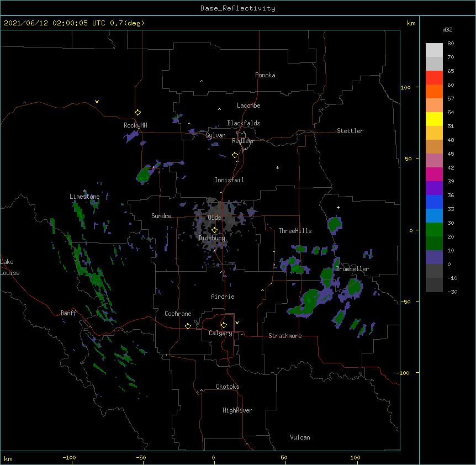476x465 pixels.
Task: Click the bright yellow swatch in dBZ legend
Action: coord(434,119)
